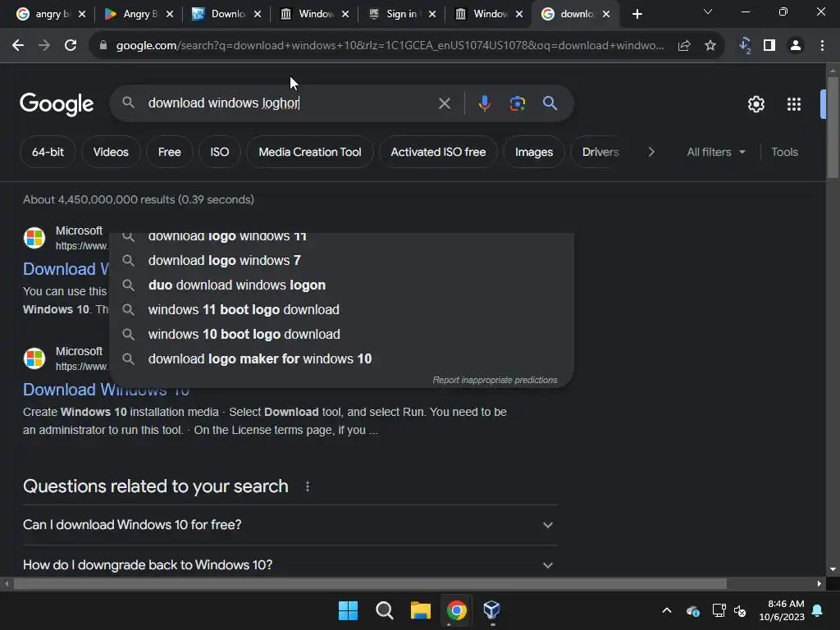The height and width of the screenshot is (630, 840).
Task: Go back to previous page
Action: [x=18, y=46]
